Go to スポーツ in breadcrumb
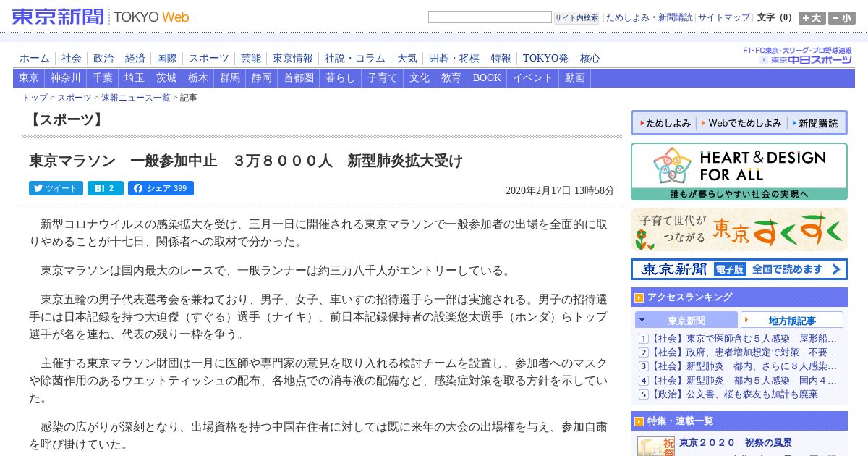Screen dimensions: 868x456 coord(75,98)
